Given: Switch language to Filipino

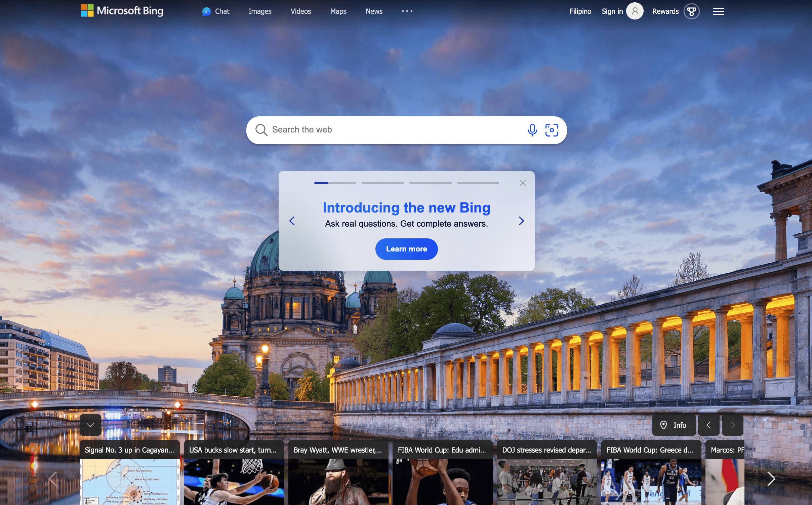Looking at the screenshot, I should (x=580, y=11).
